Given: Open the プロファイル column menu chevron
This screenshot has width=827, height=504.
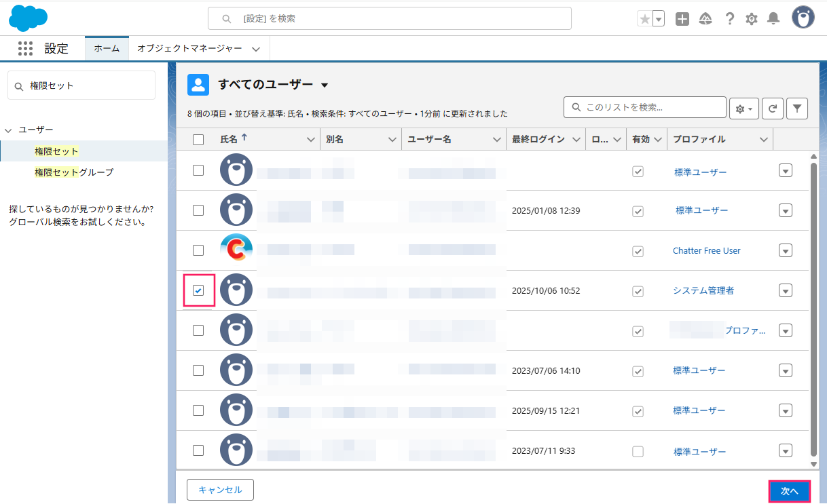Looking at the screenshot, I should [764, 140].
